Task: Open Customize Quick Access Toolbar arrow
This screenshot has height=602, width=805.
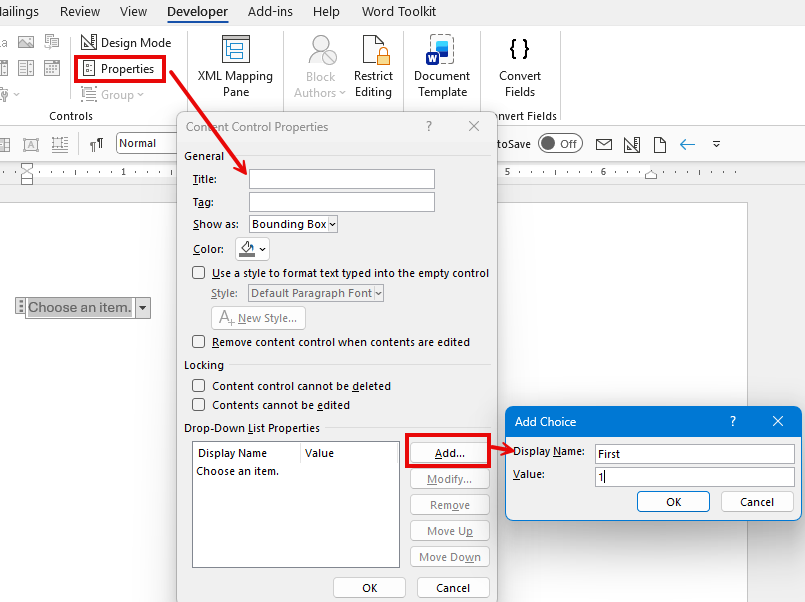Action: pos(716,144)
